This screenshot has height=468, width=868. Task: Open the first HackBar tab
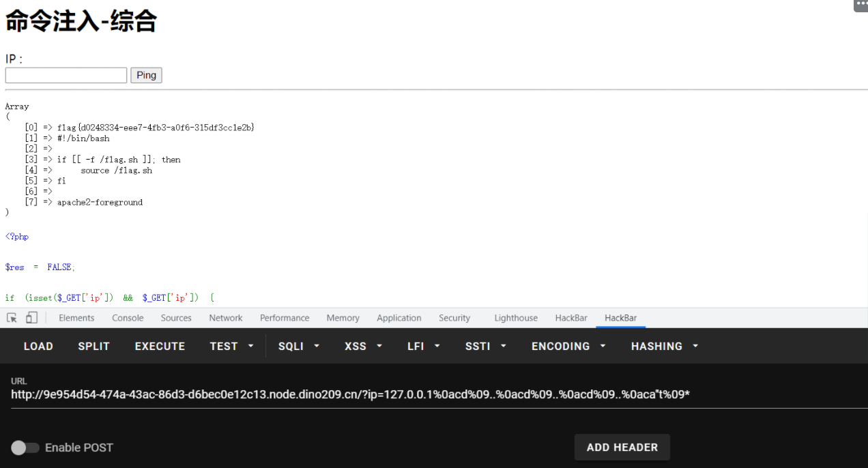pyautogui.click(x=571, y=318)
